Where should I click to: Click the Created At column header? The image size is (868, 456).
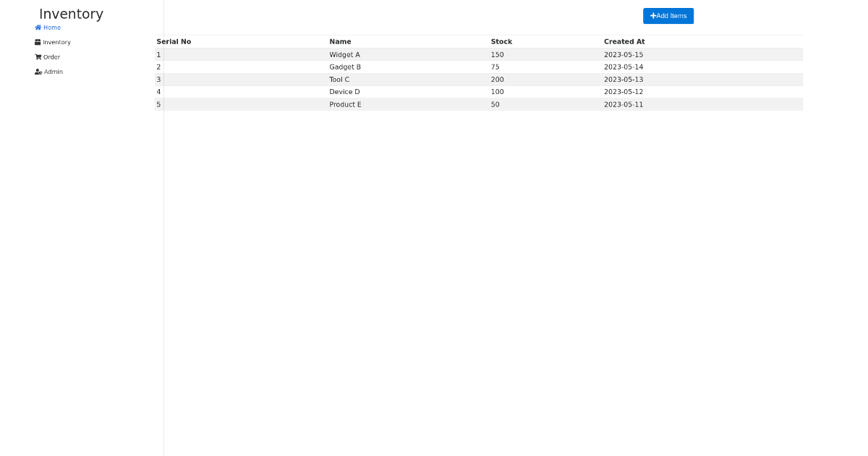(624, 41)
